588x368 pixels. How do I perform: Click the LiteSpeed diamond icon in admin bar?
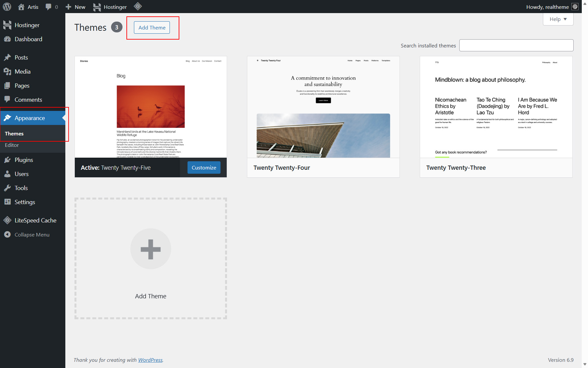[x=138, y=6]
